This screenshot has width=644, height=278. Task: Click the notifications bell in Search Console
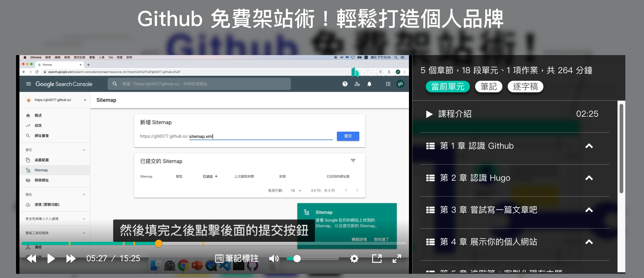click(x=369, y=84)
